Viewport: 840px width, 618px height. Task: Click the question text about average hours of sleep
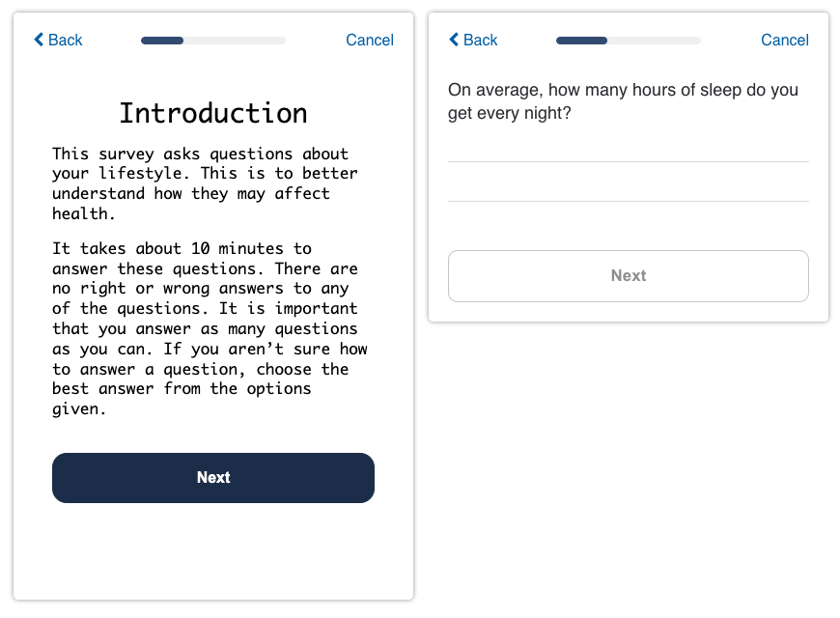(x=623, y=101)
